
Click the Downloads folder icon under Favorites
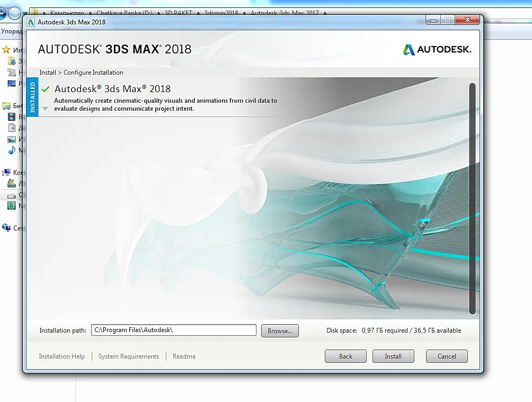pos(12,61)
